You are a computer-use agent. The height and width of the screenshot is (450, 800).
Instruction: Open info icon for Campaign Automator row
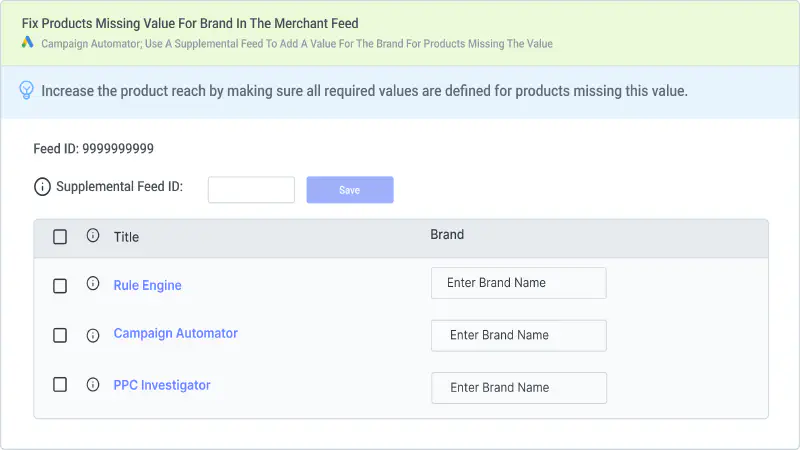(93, 335)
